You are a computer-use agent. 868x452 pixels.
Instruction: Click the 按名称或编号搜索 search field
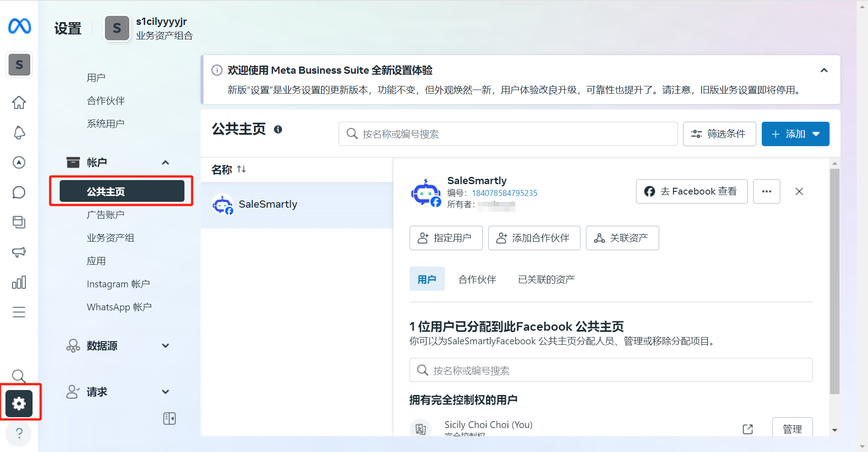pyautogui.click(x=508, y=133)
